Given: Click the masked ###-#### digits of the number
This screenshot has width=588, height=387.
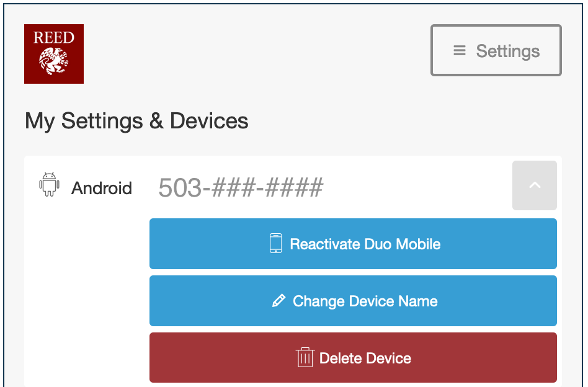Looking at the screenshot, I should (267, 187).
